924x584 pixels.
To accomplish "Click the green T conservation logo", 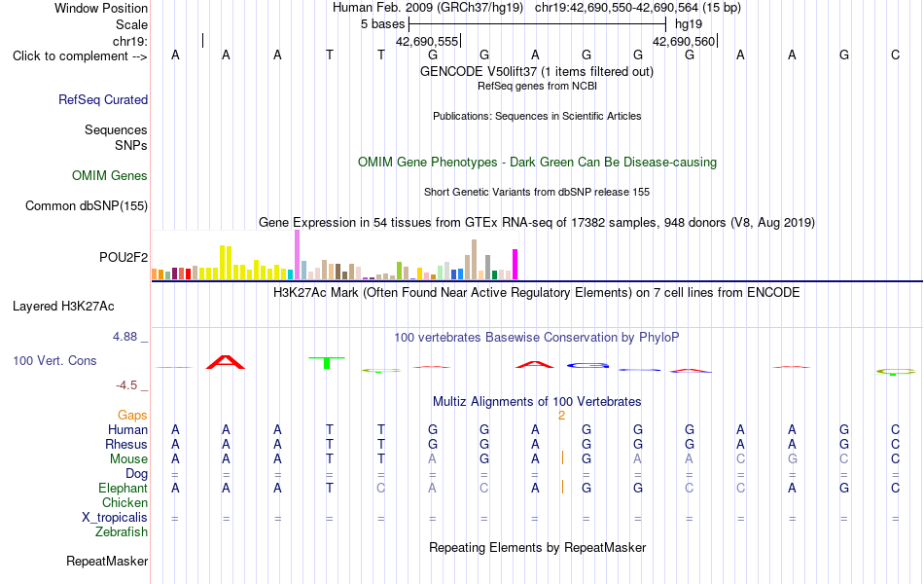I will (327, 363).
